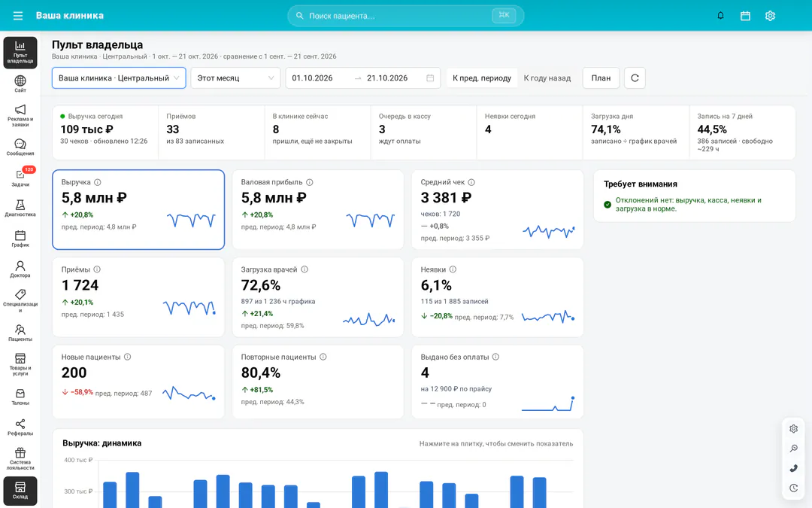Switch comparison to К году назад
Viewport: 812px width, 508px height.
click(547, 78)
